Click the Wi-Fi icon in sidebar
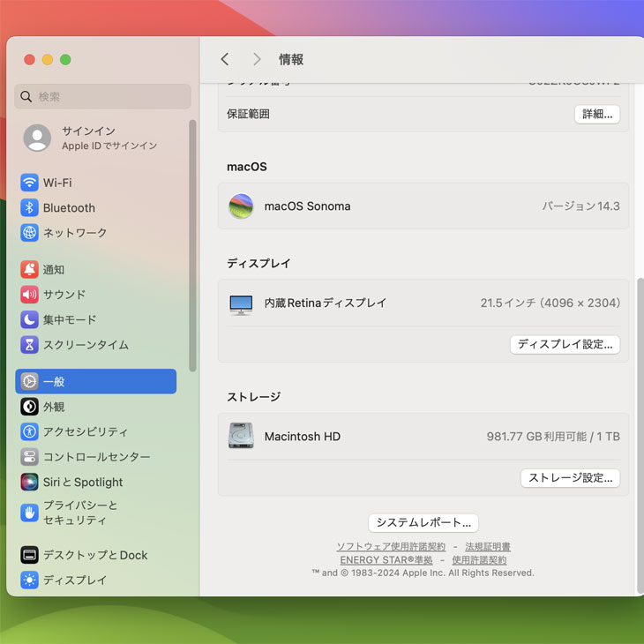The width and height of the screenshot is (644, 644). [x=30, y=183]
